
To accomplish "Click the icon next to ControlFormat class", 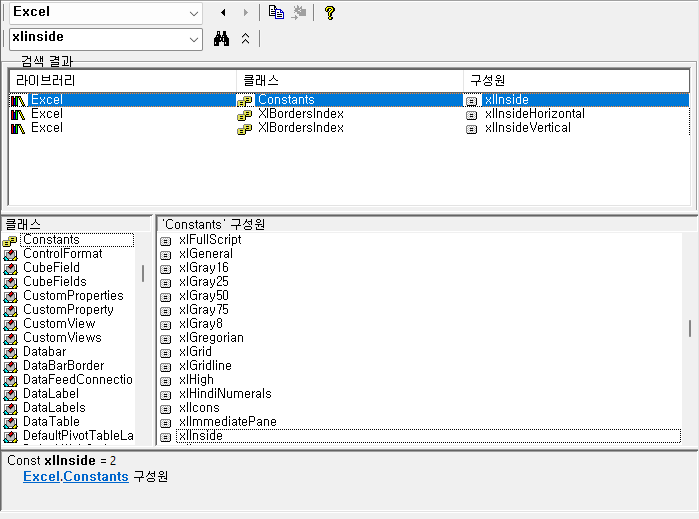I will [10, 255].
